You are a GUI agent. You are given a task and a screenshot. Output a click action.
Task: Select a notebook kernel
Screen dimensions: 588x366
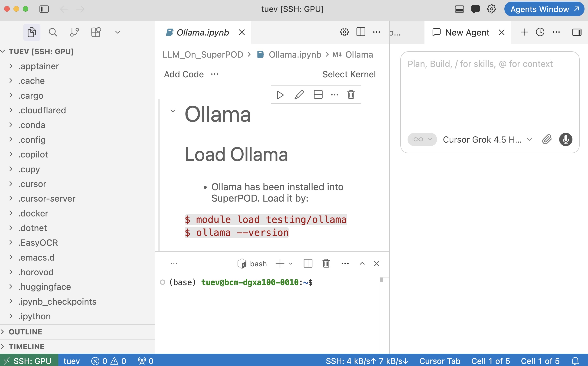pyautogui.click(x=349, y=74)
